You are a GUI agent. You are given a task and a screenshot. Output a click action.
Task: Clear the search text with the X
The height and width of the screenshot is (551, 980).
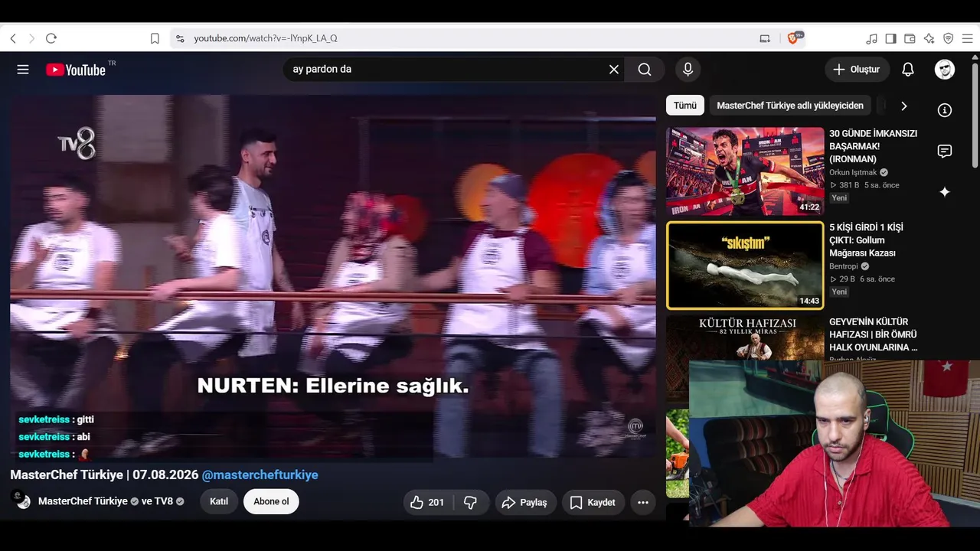(x=614, y=70)
